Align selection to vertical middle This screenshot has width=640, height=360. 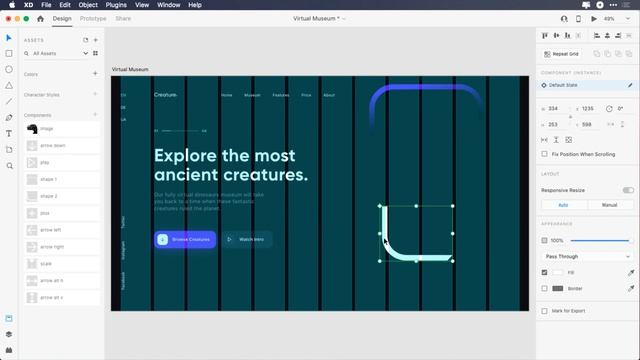(556, 36)
